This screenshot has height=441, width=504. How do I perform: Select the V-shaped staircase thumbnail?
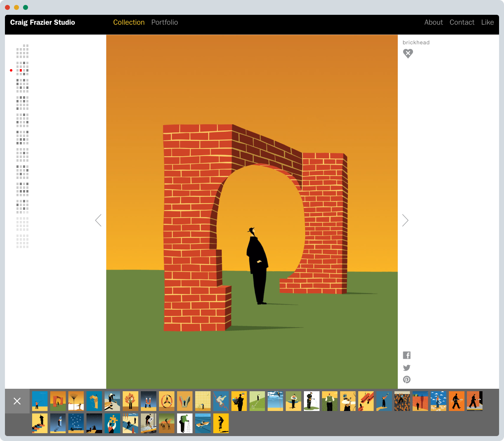[x=185, y=401]
